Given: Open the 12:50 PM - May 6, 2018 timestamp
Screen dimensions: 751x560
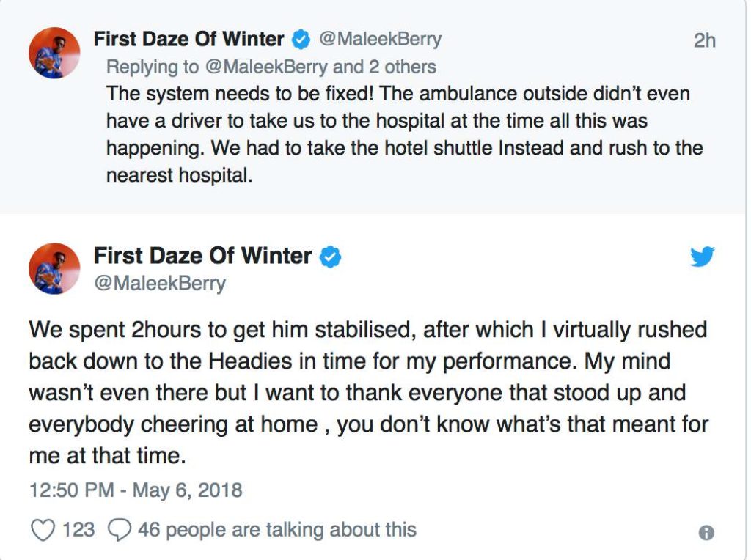Looking at the screenshot, I should pyautogui.click(x=136, y=489).
